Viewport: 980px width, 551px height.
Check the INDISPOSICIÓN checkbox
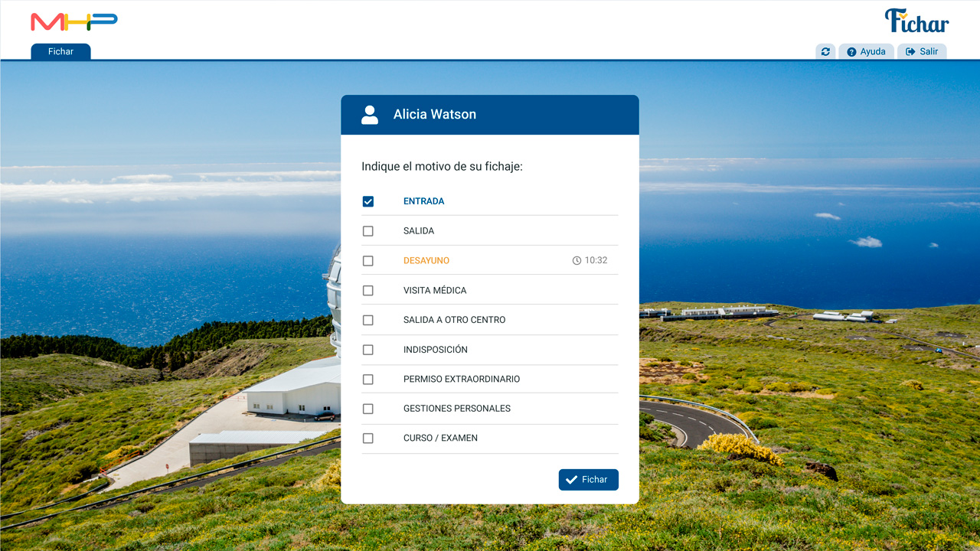[368, 350]
